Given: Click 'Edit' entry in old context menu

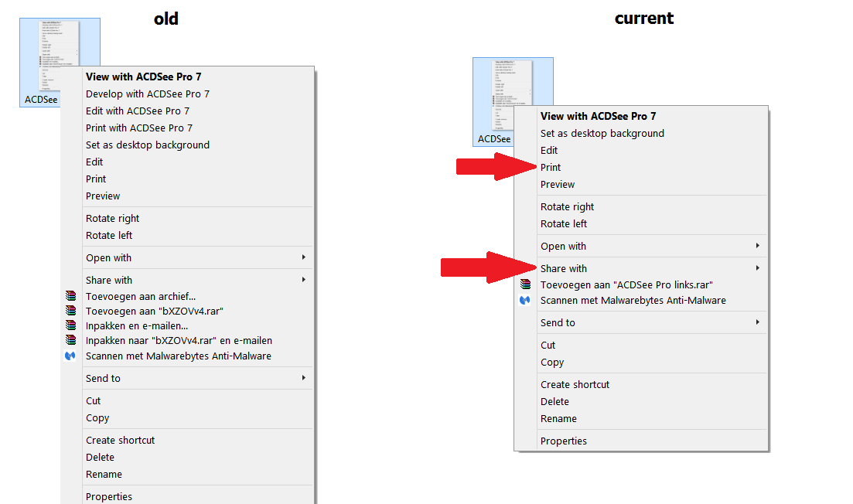Looking at the screenshot, I should click(94, 162).
